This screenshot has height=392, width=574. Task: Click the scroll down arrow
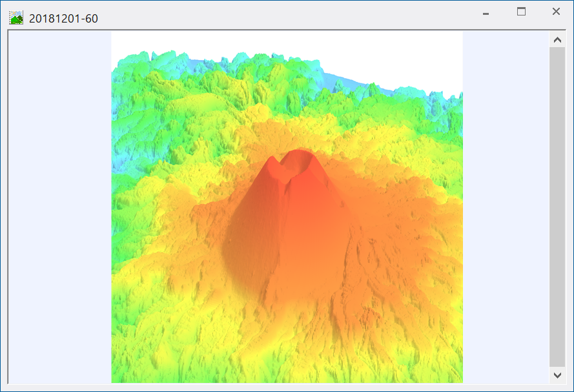[557, 375]
